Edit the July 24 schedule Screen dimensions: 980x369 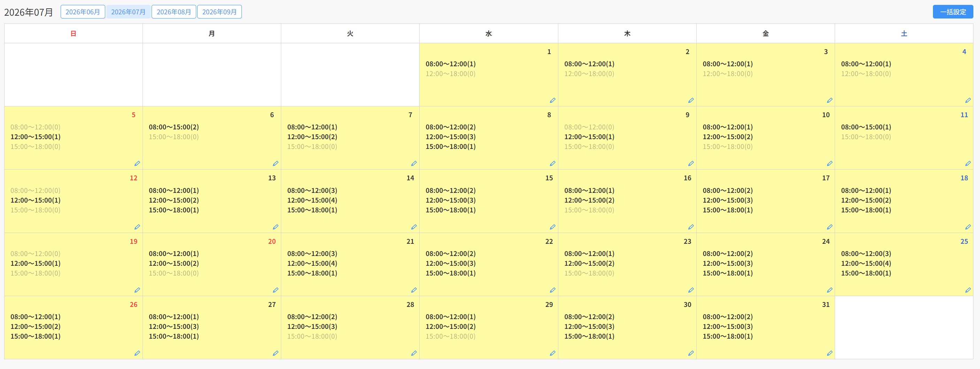[830, 290]
